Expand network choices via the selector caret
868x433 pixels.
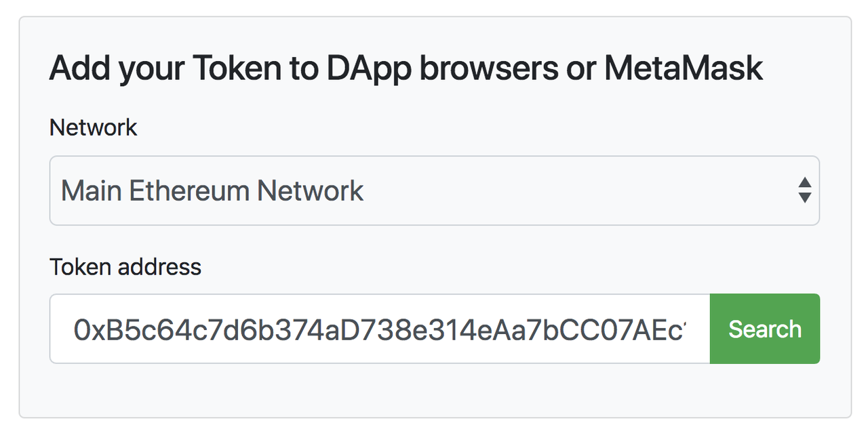point(805,190)
